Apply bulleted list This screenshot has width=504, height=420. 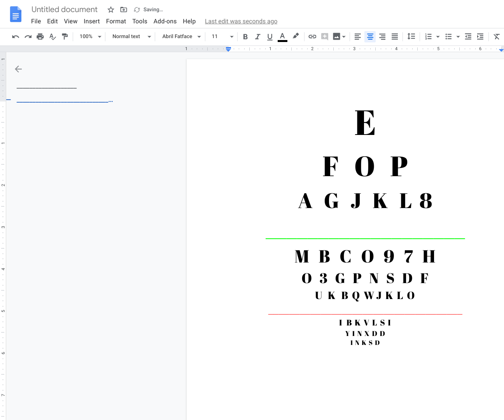tap(448, 37)
